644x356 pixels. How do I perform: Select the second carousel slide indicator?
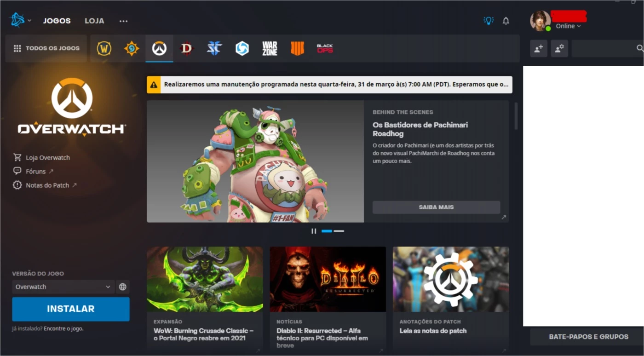(x=339, y=231)
